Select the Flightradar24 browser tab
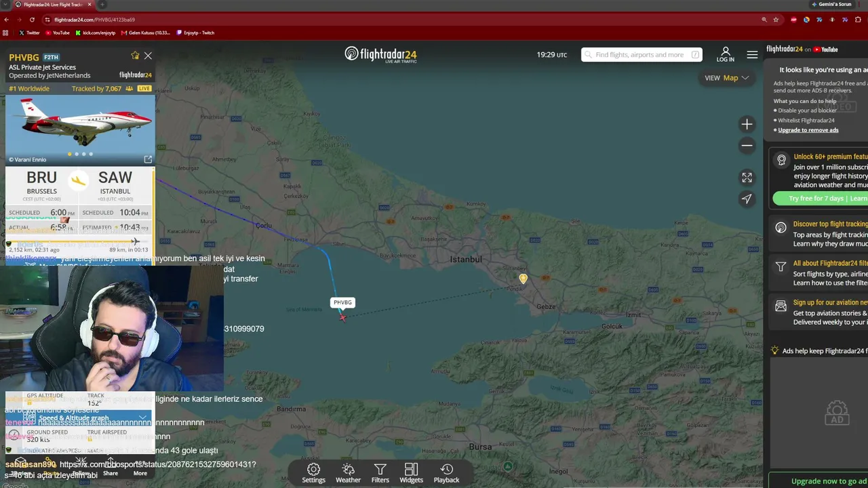Image resolution: width=868 pixels, height=488 pixels. tap(54, 5)
